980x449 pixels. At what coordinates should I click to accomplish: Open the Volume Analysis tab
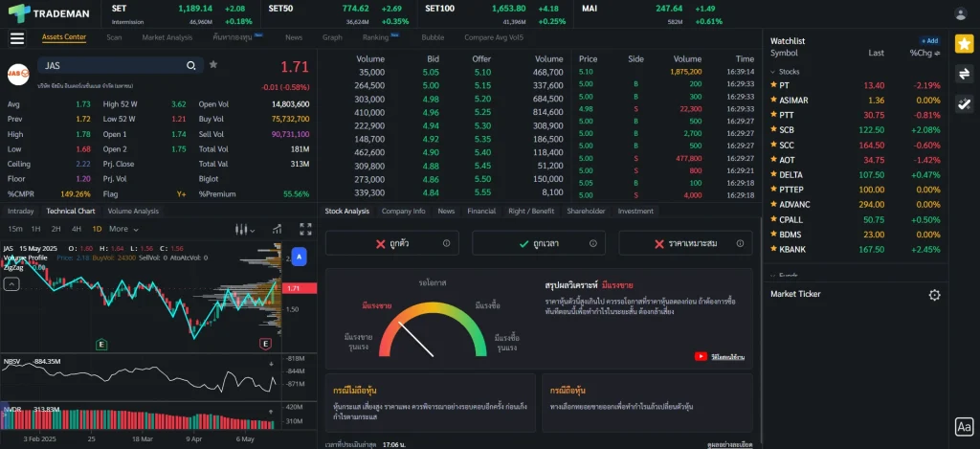(133, 211)
